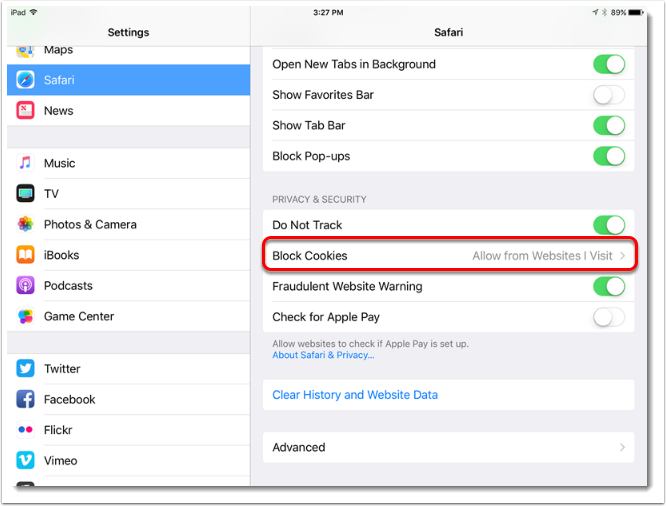Tap the iBooks orange book icon

click(25, 255)
